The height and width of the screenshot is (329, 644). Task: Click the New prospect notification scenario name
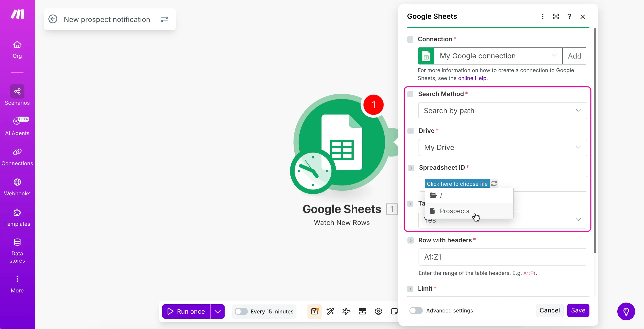pyautogui.click(x=107, y=19)
